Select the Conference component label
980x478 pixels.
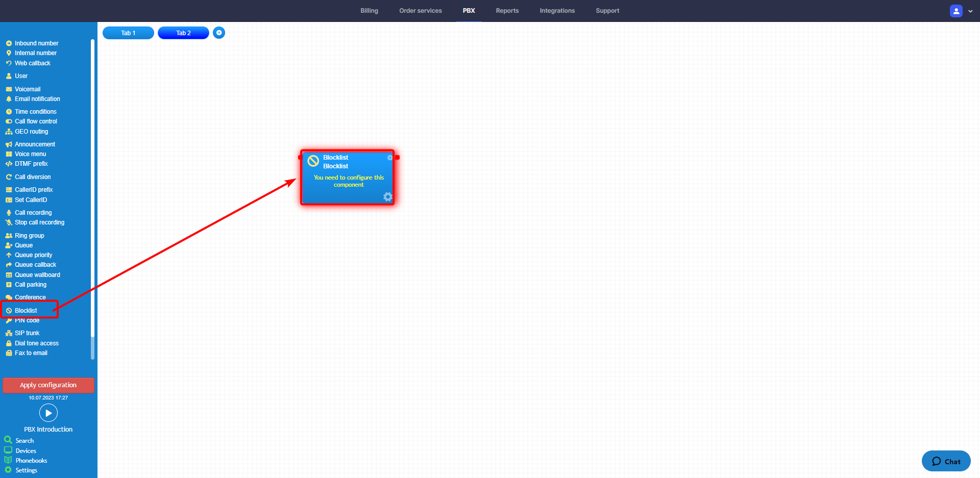point(30,297)
